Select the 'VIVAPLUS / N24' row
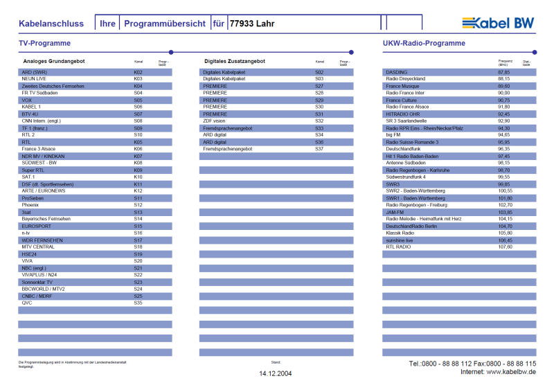Viewport: 554px width, 392px height. 95,275
